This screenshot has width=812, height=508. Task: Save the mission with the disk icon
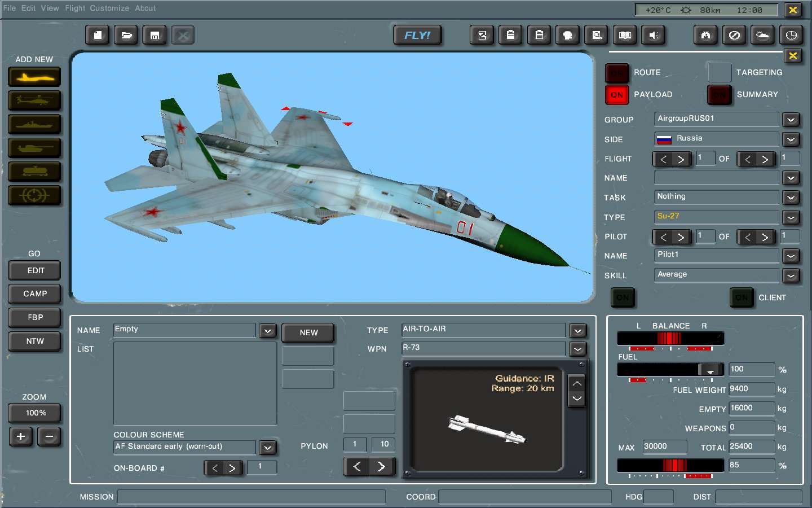pyautogui.click(x=155, y=35)
